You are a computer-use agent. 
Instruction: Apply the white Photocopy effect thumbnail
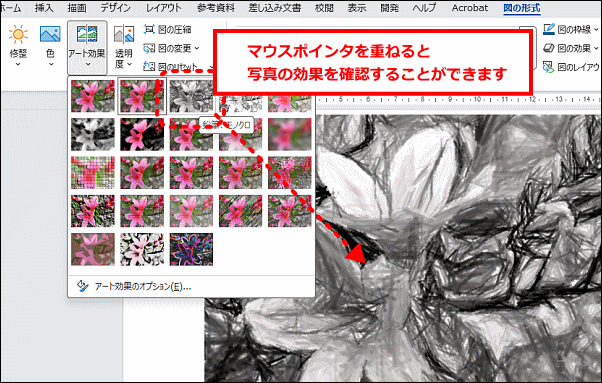click(142, 249)
